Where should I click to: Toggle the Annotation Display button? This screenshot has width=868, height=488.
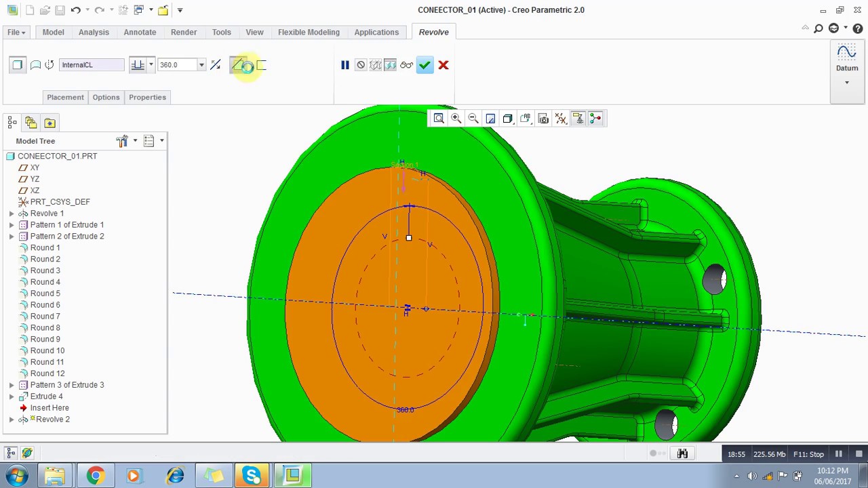(x=578, y=119)
